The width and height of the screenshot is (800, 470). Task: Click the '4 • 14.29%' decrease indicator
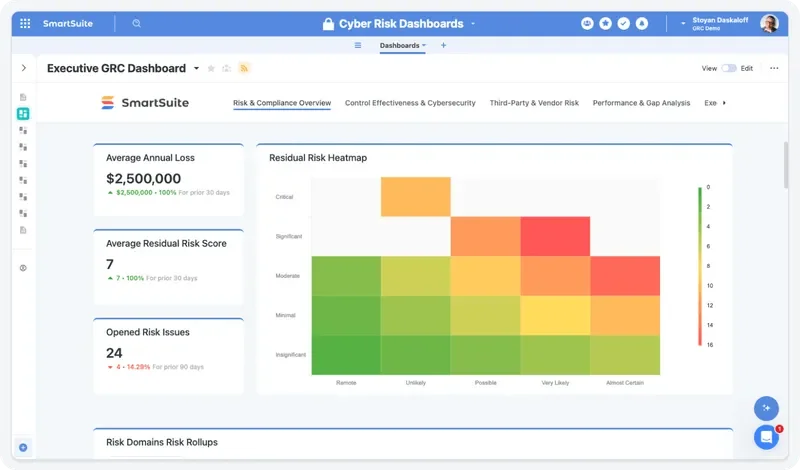(x=129, y=367)
